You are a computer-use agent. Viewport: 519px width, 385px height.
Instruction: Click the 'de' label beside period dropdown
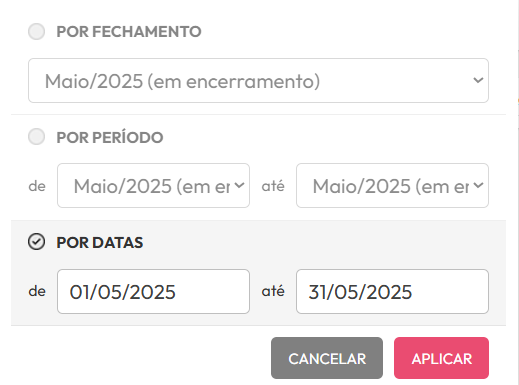(x=37, y=186)
